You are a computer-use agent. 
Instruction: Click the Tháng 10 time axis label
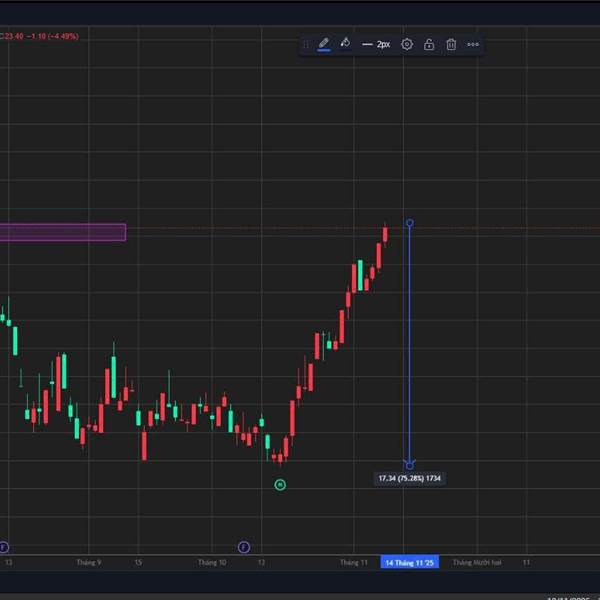[x=212, y=562]
